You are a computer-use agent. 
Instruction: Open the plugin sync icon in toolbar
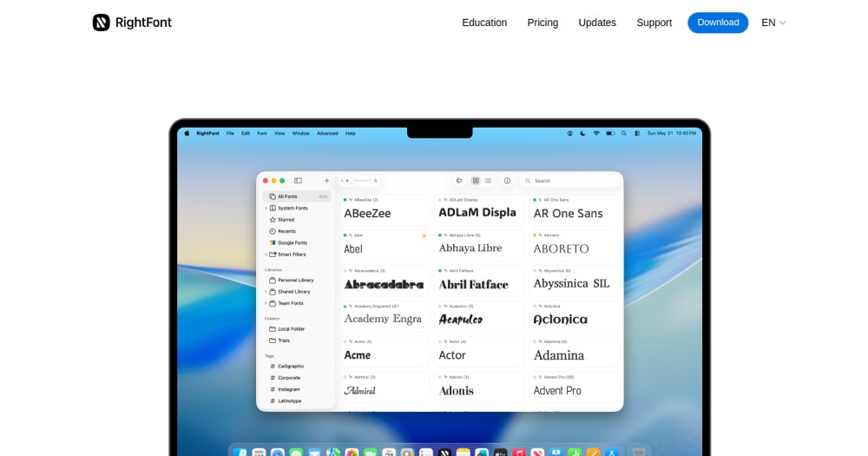coord(459,181)
